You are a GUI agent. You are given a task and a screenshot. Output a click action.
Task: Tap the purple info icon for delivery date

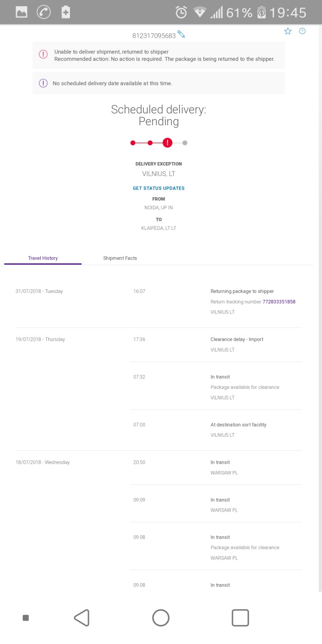click(x=44, y=83)
